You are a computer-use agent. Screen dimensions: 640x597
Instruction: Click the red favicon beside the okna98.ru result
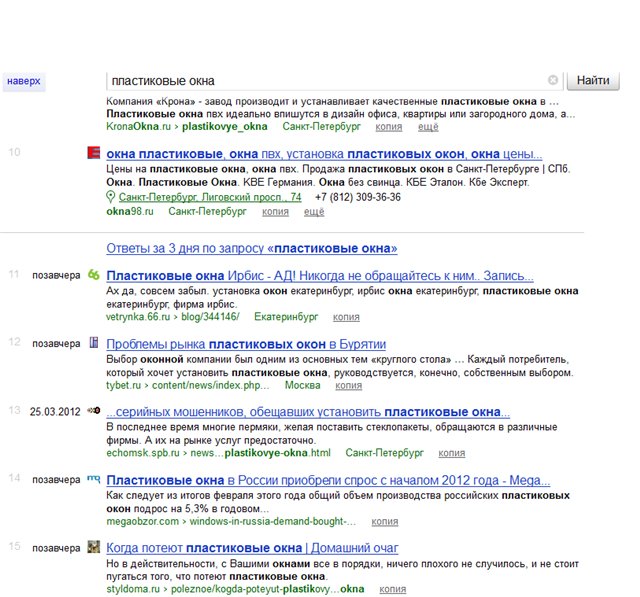pyautogui.click(x=94, y=153)
